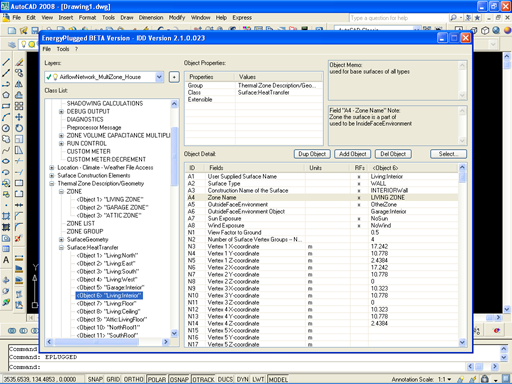The width and height of the screenshot is (512, 384).
Task: Click the Open drawing icon in AutoCAD toolbar
Action: 23,31
